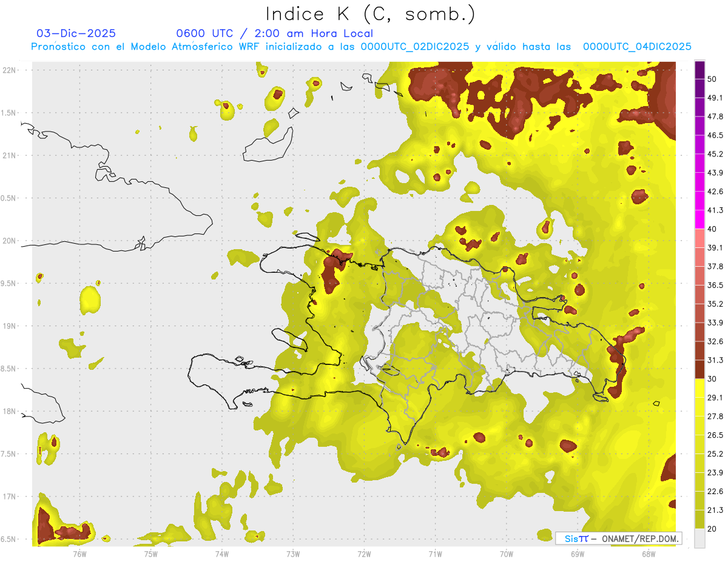Click the date label '03-Dic-2025'
728x562 pixels.
tap(76, 33)
